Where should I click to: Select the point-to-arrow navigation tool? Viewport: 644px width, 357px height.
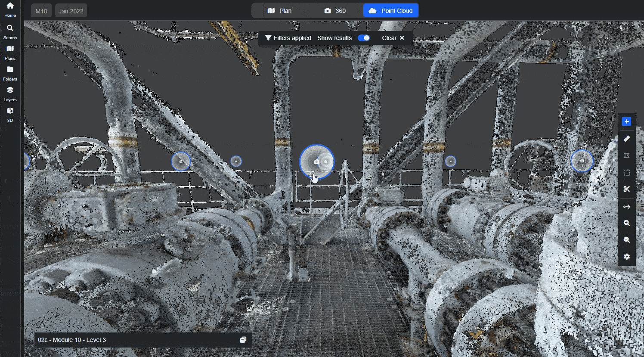[626, 207]
